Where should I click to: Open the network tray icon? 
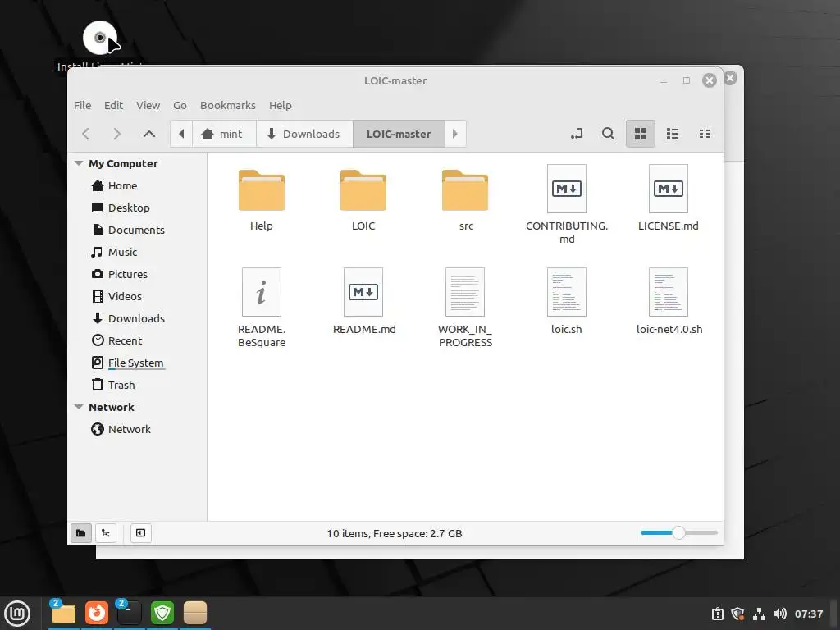[x=759, y=614]
